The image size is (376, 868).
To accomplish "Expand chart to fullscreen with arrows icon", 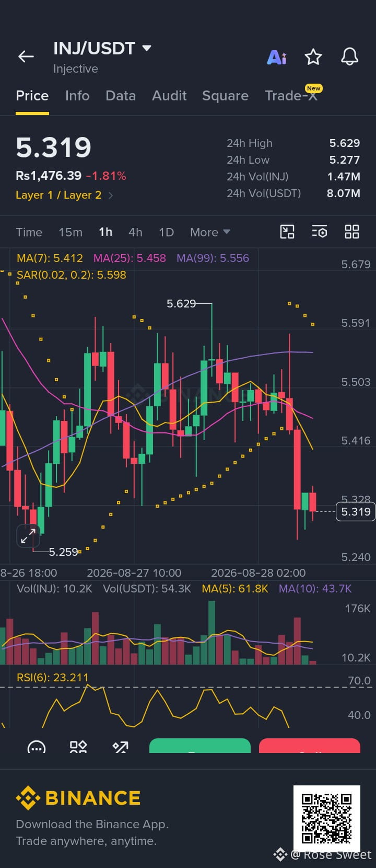I will pyautogui.click(x=28, y=536).
